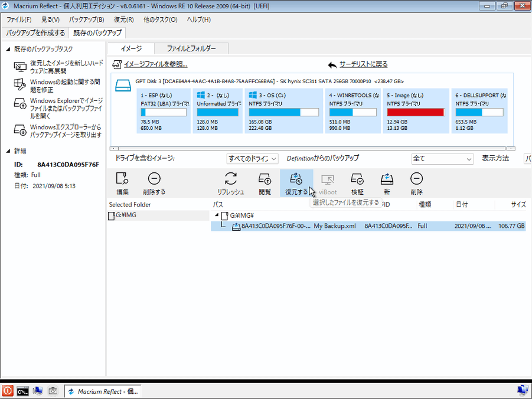Screen dimensions: 532x399
Task: Click Windowsの起動に関する問題を修正 task
Action: (65, 86)
